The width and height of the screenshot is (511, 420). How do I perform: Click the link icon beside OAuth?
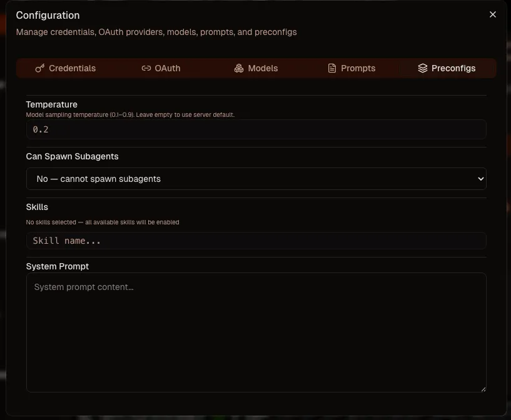point(146,68)
